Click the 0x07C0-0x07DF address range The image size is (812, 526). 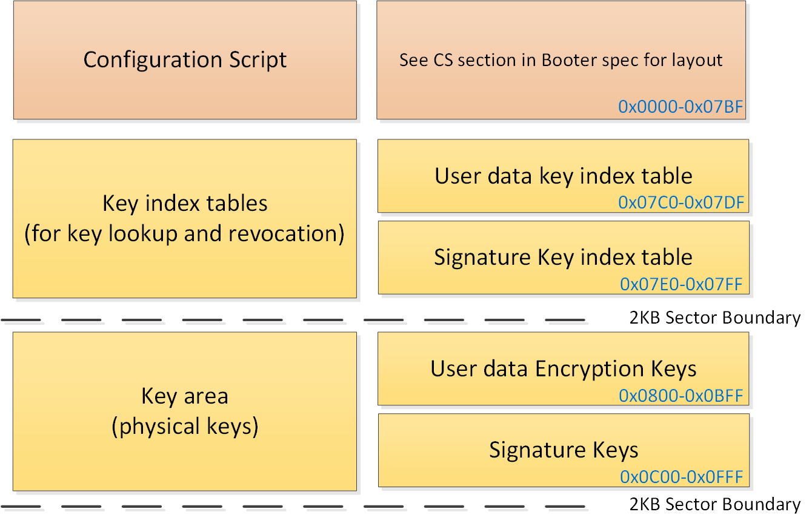pyautogui.click(x=681, y=202)
